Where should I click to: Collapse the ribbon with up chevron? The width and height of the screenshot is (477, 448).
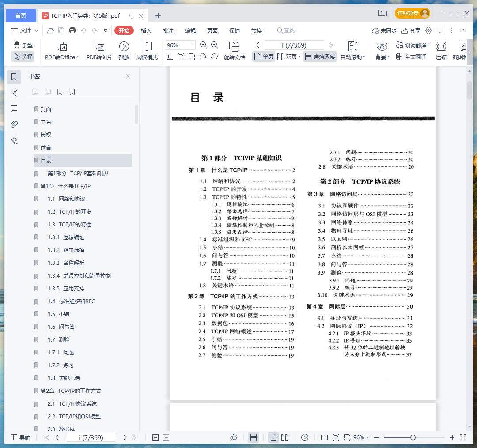pyautogui.click(x=463, y=30)
